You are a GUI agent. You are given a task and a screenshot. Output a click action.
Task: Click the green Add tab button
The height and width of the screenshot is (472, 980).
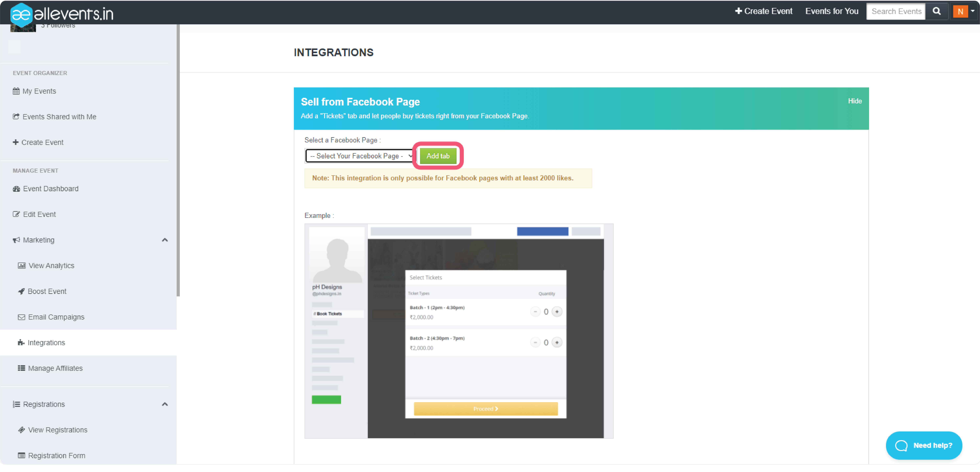tap(438, 156)
